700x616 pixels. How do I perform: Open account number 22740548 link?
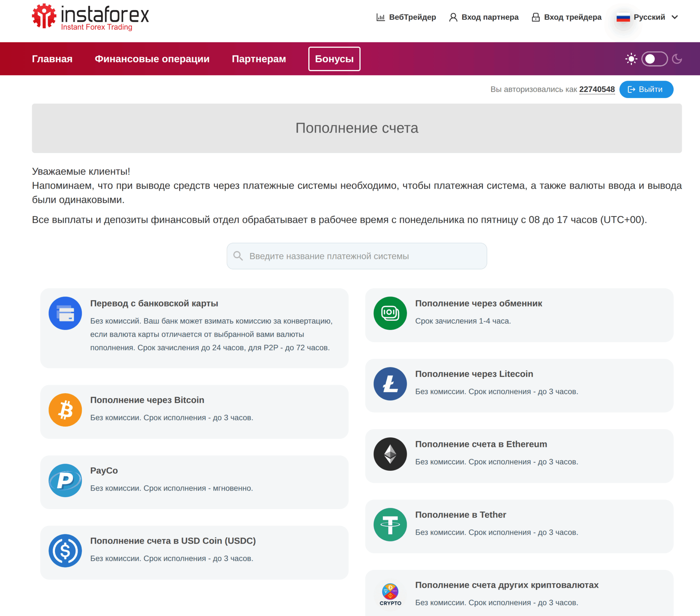pos(596,90)
